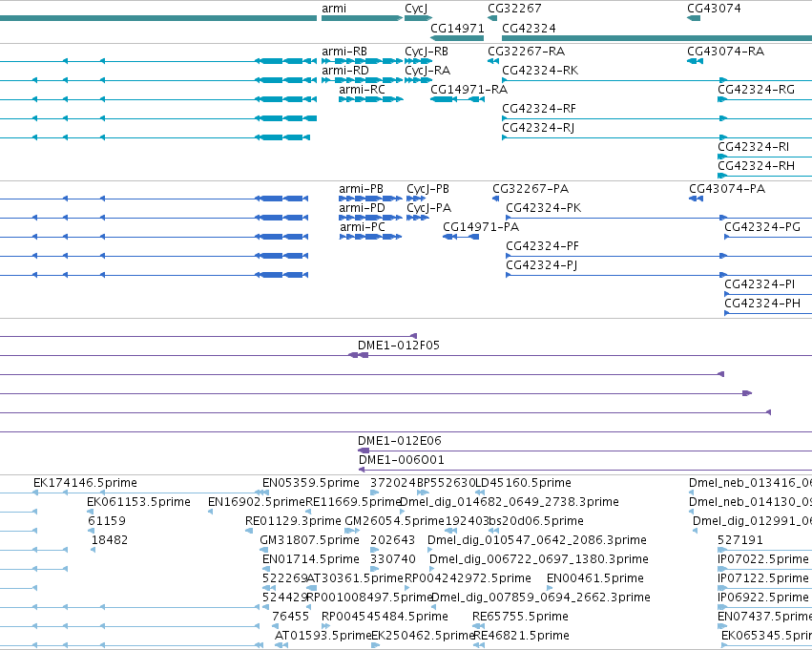Select protein CycJ-PB
This screenshot has width=812, height=650.
pyautogui.click(x=427, y=189)
